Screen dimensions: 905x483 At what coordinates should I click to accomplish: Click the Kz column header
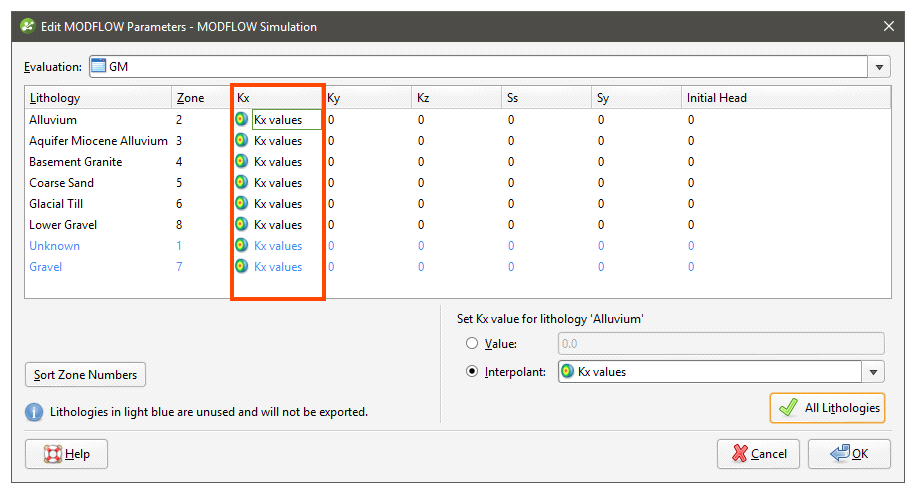tap(457, 98)
